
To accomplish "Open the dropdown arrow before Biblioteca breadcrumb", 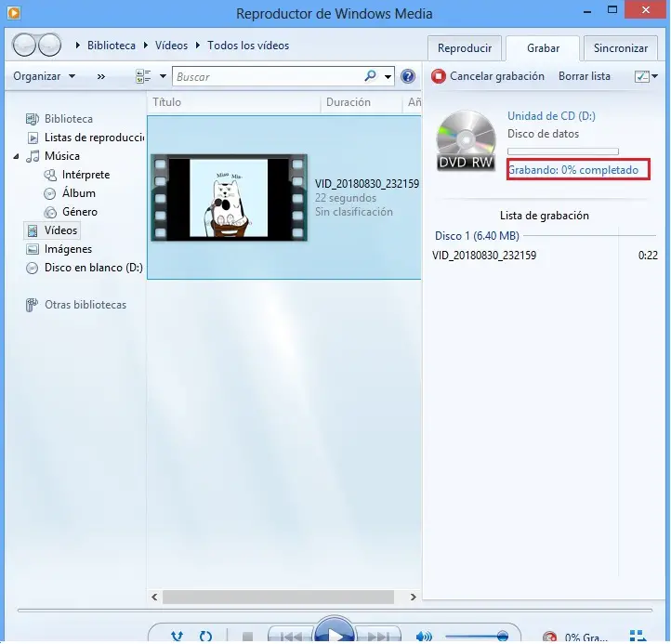I will [77, 45].
